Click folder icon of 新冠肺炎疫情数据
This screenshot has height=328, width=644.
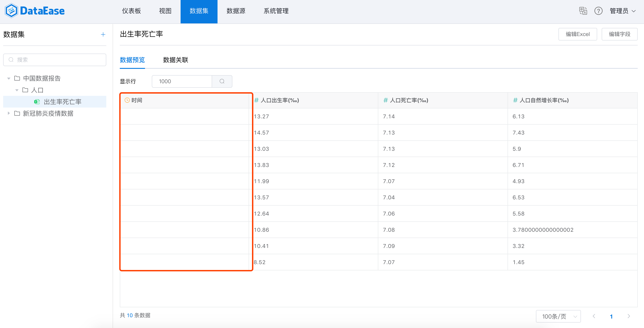click(17, 113)
